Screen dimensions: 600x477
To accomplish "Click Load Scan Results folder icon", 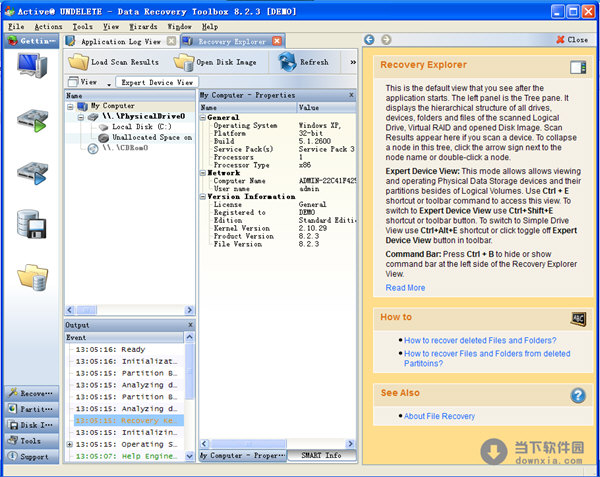I will pos(78,62).
